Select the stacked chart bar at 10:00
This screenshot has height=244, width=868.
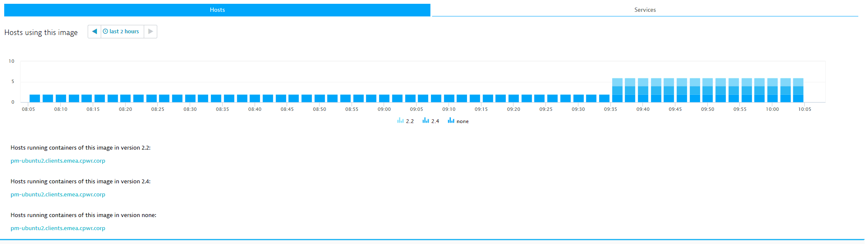772,90
